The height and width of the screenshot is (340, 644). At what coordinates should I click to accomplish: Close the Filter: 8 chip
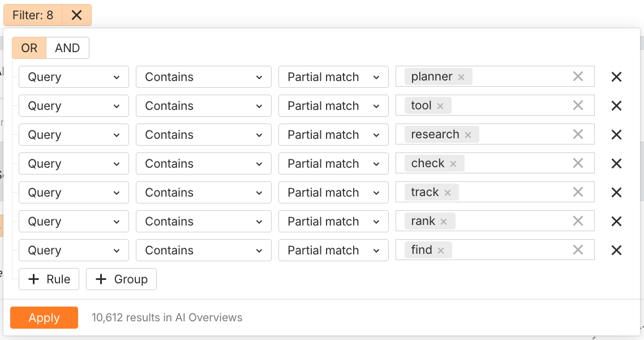[x=76, y=15]
